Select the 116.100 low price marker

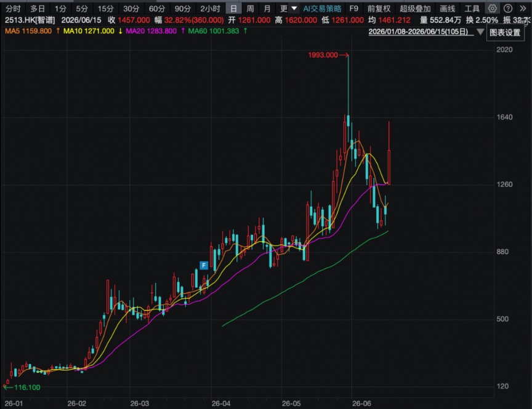(27, 387)
